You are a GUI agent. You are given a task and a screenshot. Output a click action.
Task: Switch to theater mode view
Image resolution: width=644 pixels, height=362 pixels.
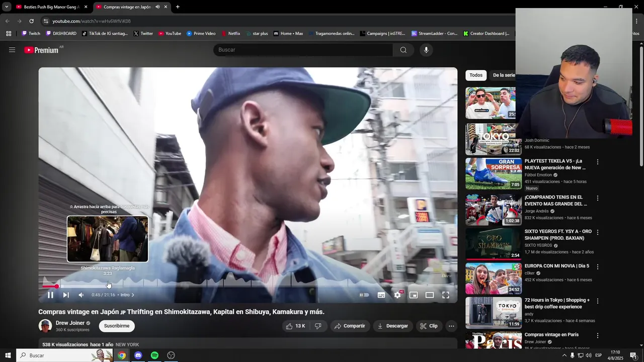pyautogui.click(x=430, y=295)
